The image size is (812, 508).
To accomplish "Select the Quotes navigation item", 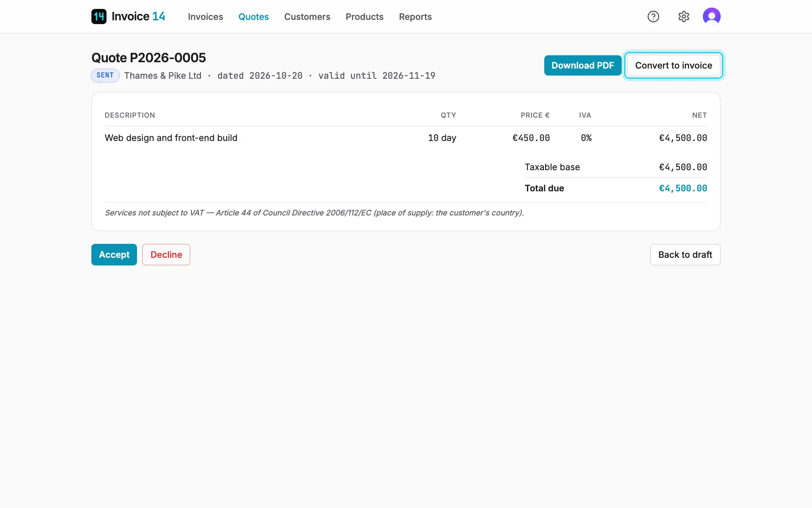I will tap(254, 17).
